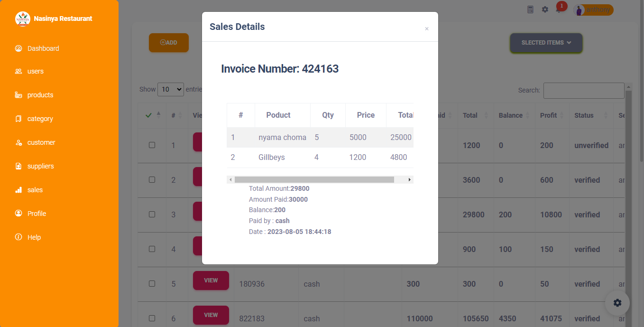Click the invoice table horizontal scrollbar
Viewport: 644px width, 327px height.
314,180
